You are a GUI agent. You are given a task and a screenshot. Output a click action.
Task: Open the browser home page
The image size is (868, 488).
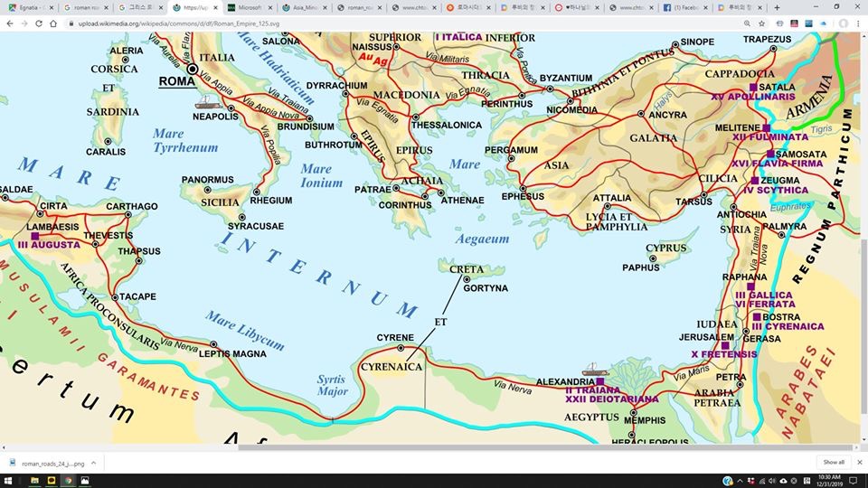[x=53, y=23]
